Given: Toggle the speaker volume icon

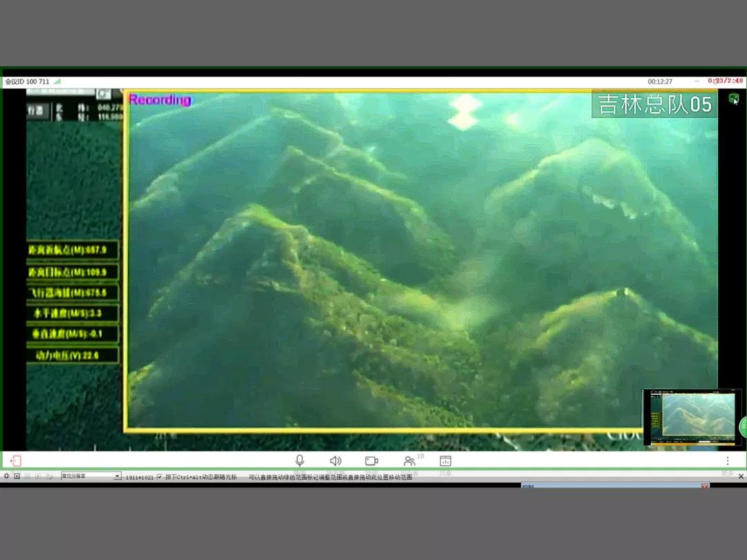Looking at the screenshot, I should (335, 460).
